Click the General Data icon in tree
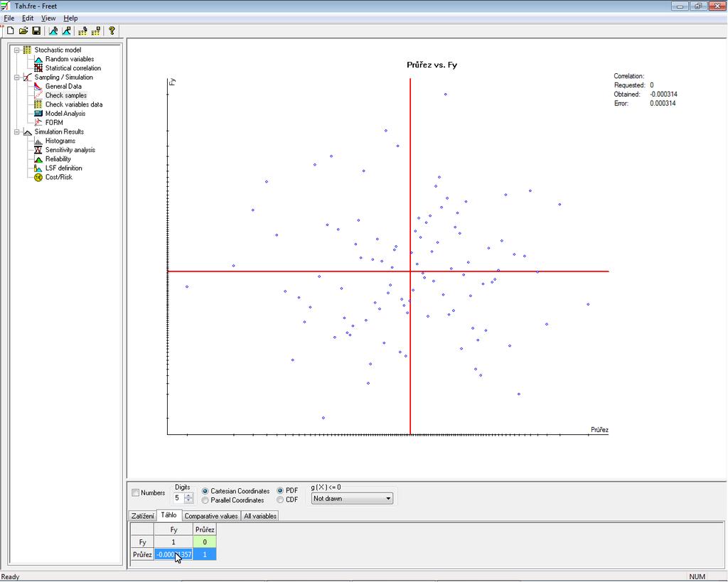Screen dimensions: 728x582 click(x=38, y=86)
